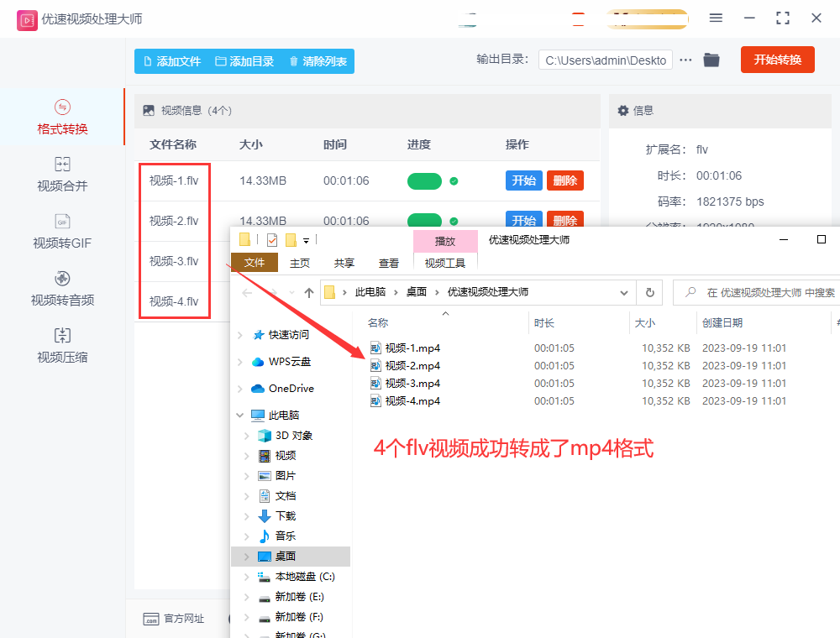
Task: Click the 清除列表 clear list button
Action: click(318, 61)
